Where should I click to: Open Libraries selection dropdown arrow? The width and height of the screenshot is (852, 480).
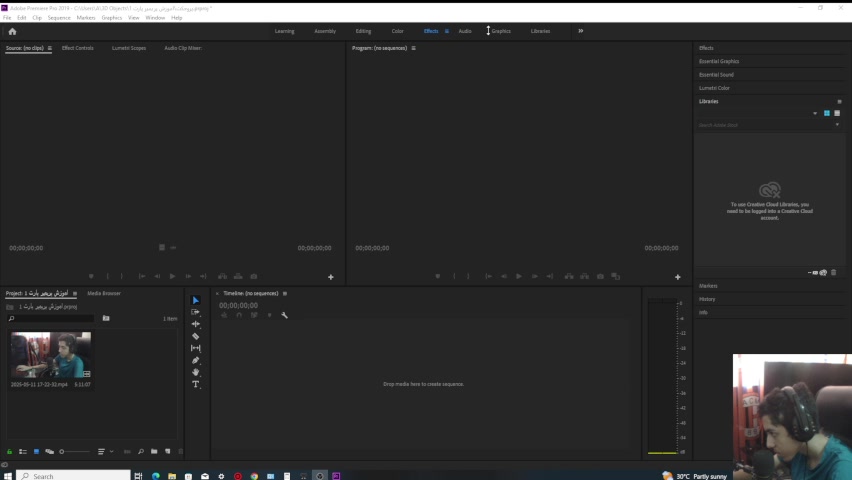pos(815,114)
